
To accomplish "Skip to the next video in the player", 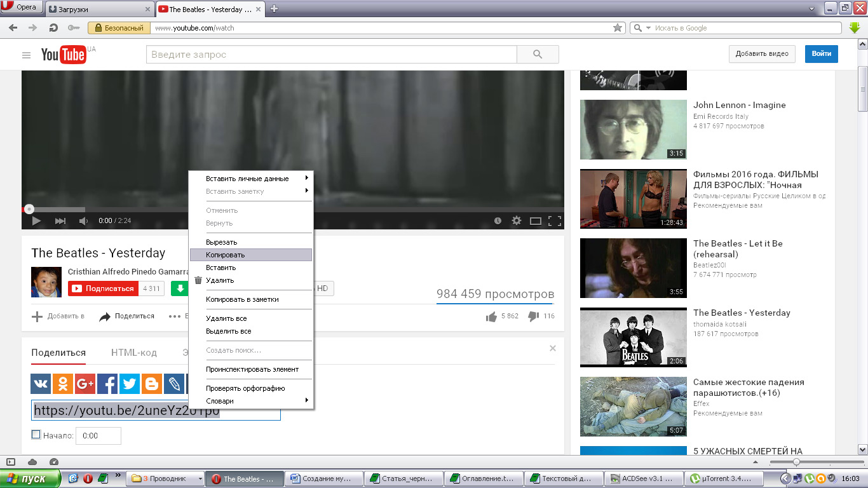I will point(60,220).
